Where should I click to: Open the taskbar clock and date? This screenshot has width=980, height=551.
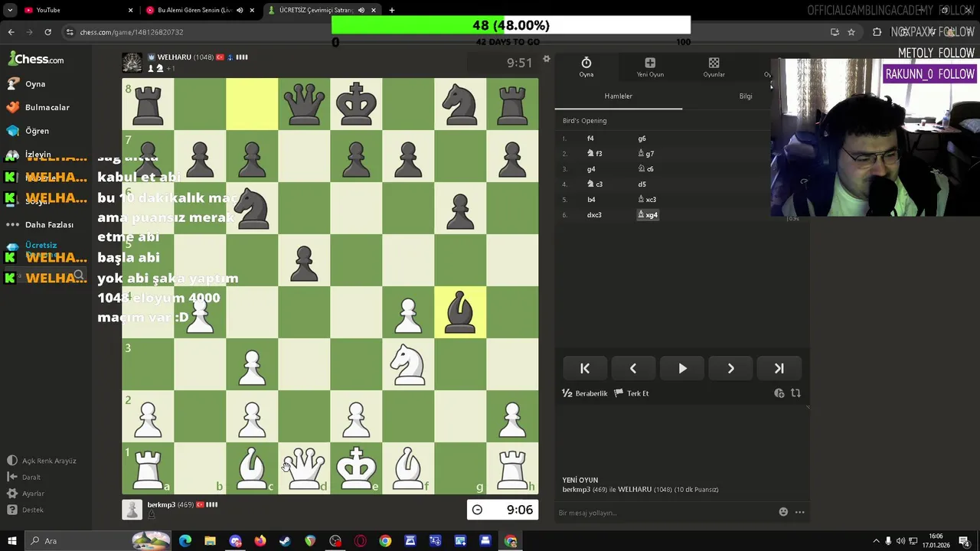click(x=938, y=541)
